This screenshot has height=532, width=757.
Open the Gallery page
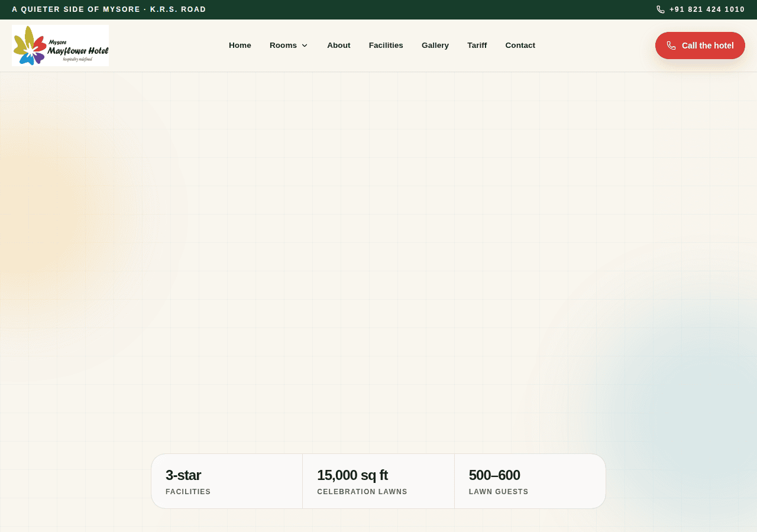pyautogui.click(x=435, y=46)
